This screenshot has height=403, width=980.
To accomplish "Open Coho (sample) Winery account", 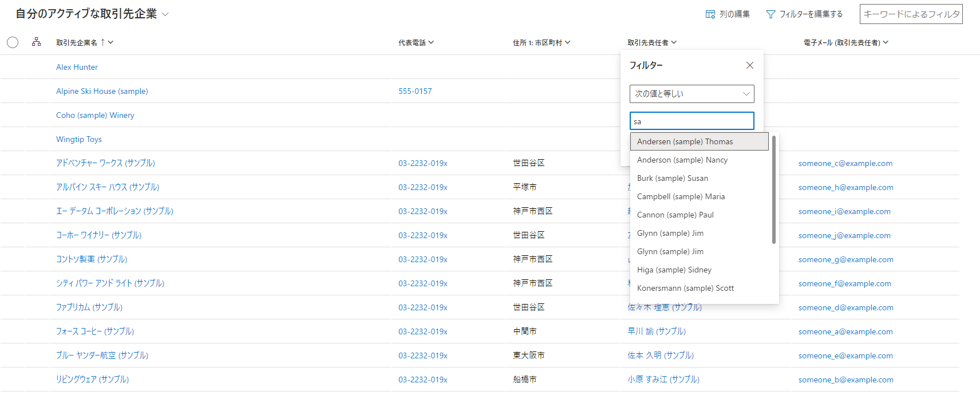I will (95, 115).
